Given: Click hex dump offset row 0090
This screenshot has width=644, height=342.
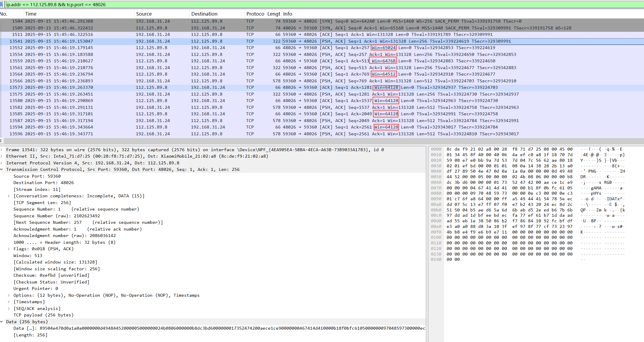Looking at the screenshot, I should [x=436, y=199].
